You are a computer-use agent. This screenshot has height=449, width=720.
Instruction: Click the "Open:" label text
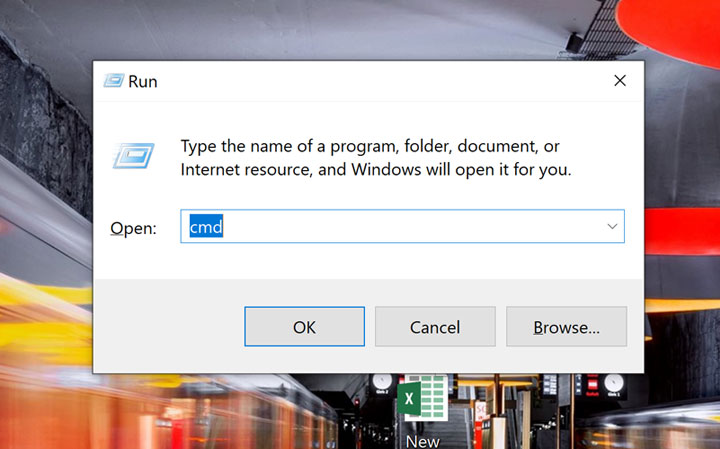[133, 228]
